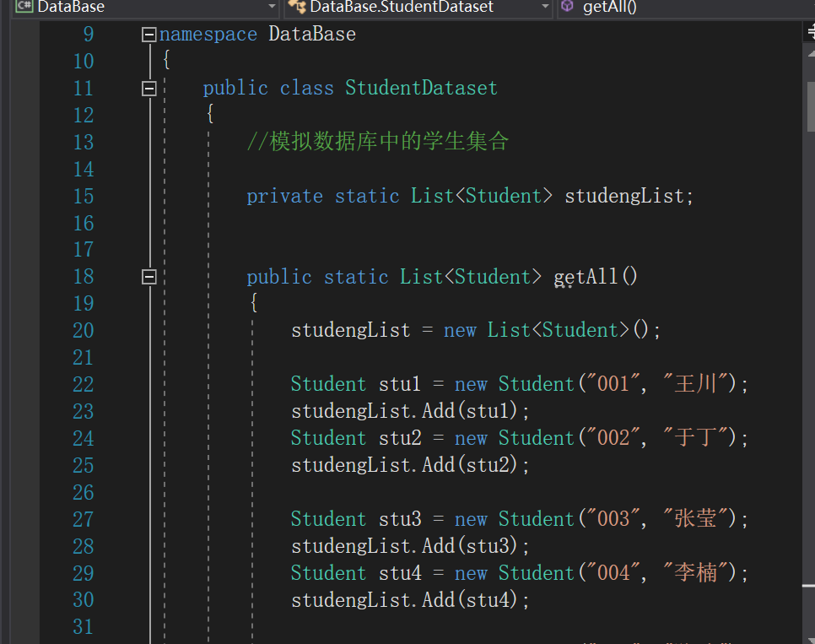The height and width of the screenshot is (644, 815).
Task: Toggle a breakpoint on line 22
Action: point(25,384)
